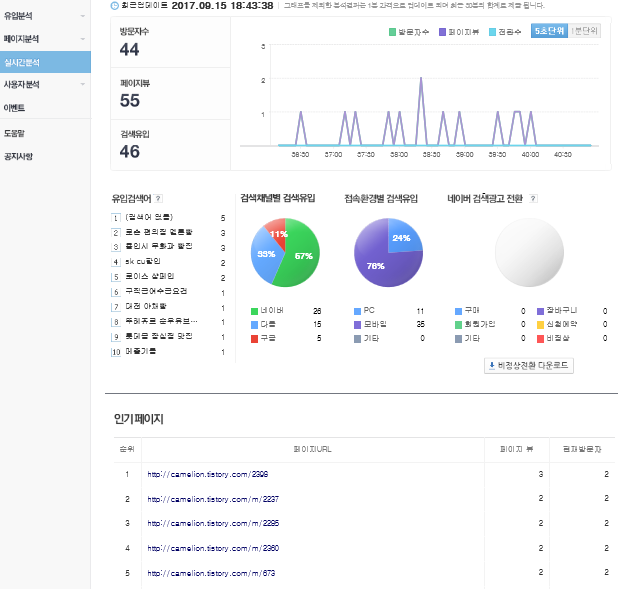Click the 76% mobile pie slice

tap(377, 265)
